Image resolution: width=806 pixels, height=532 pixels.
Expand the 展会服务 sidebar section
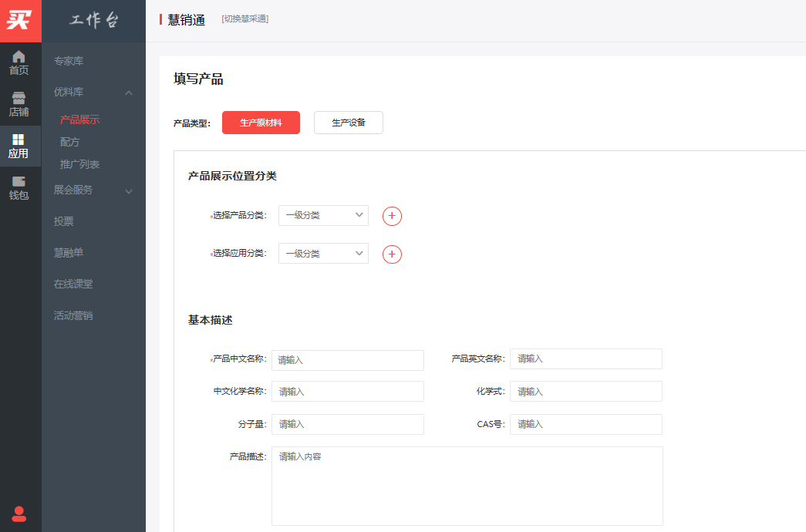point(129,190)
